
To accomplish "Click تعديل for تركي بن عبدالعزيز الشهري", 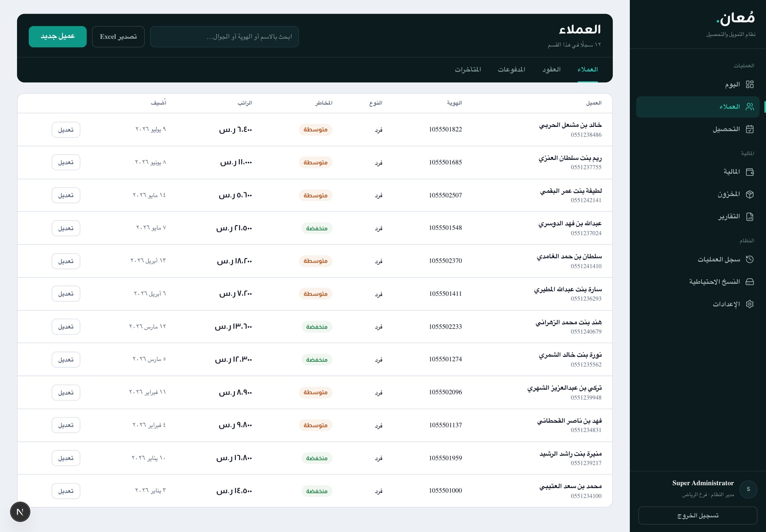I will pos(66,392).
